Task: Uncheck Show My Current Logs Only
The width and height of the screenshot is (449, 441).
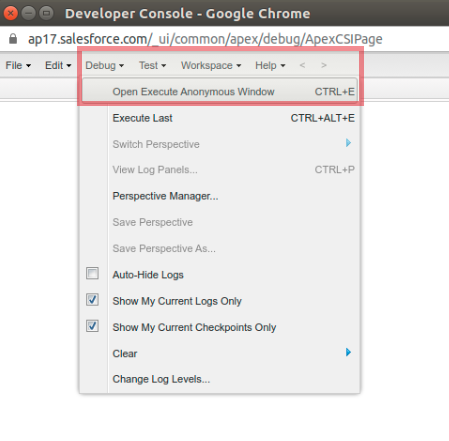Action: coord(92,300)
